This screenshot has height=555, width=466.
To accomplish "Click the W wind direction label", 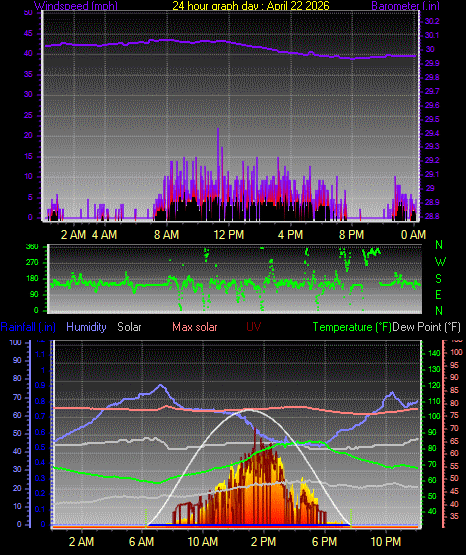I will 440,262.
